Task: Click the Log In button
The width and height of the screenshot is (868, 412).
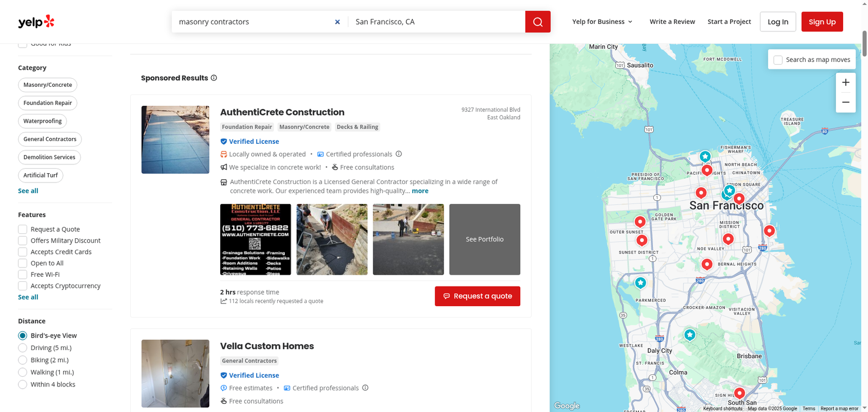Action: pos(778,22)
